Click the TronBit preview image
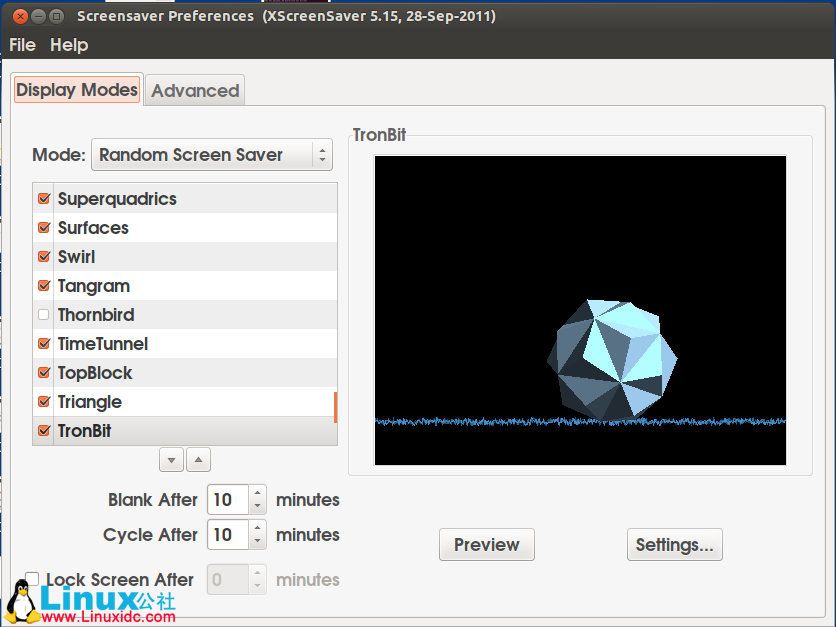Viewport: 836px width, 627px height. point(580,310)
